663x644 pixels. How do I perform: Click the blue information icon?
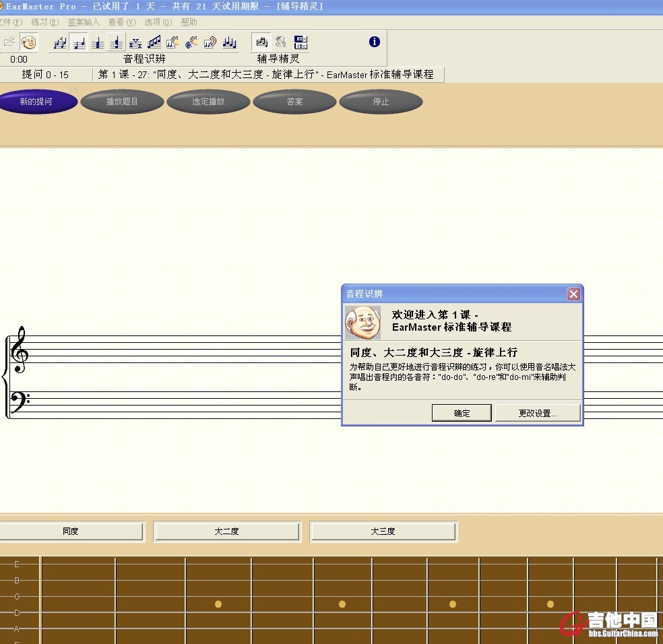pyautogui.click(x=374, y=42)
